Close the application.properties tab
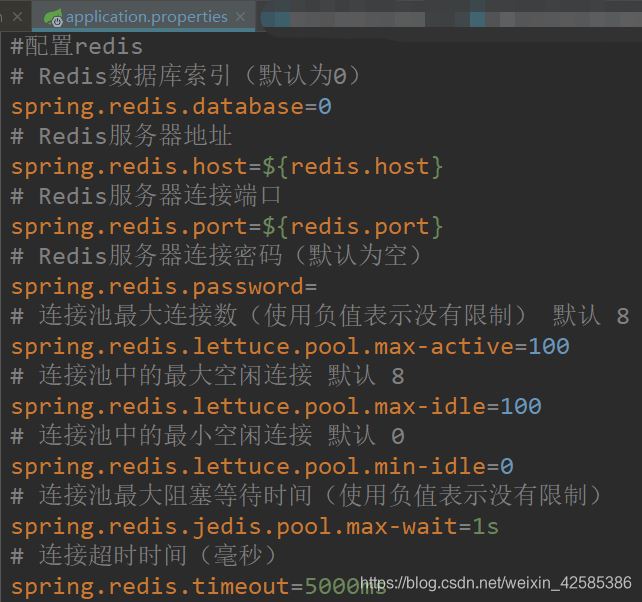642x602 pixels. 241,17
